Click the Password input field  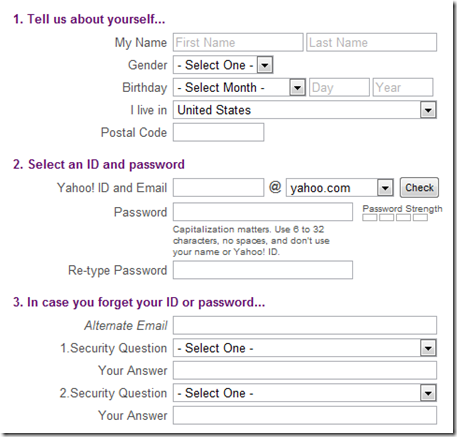263,212
